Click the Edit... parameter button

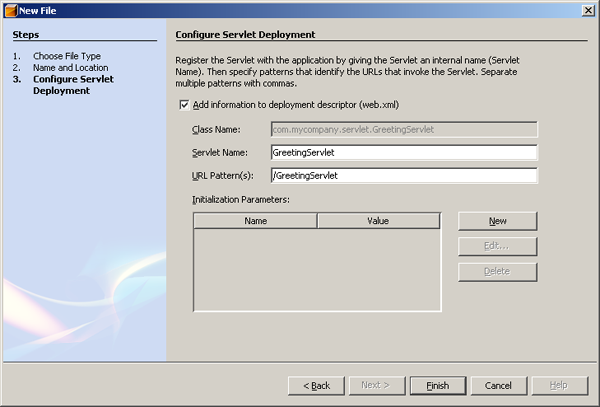coord(498,246)
